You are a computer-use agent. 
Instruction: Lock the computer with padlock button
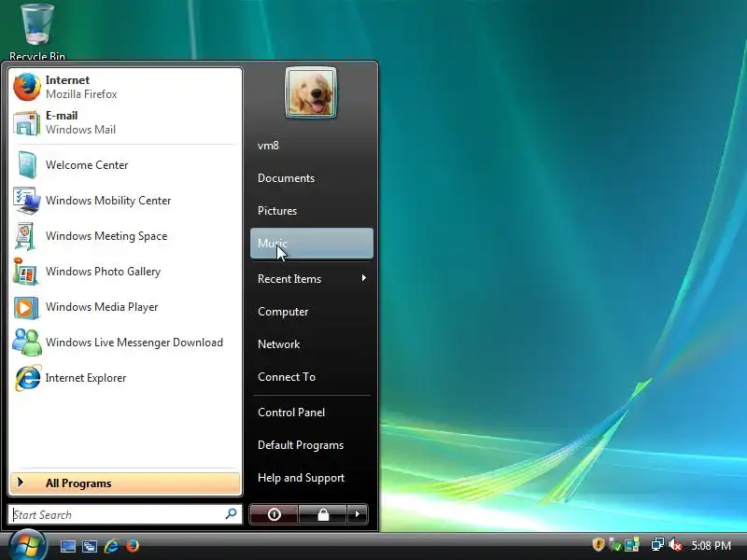pyautogui.click(x=323, y=514)
